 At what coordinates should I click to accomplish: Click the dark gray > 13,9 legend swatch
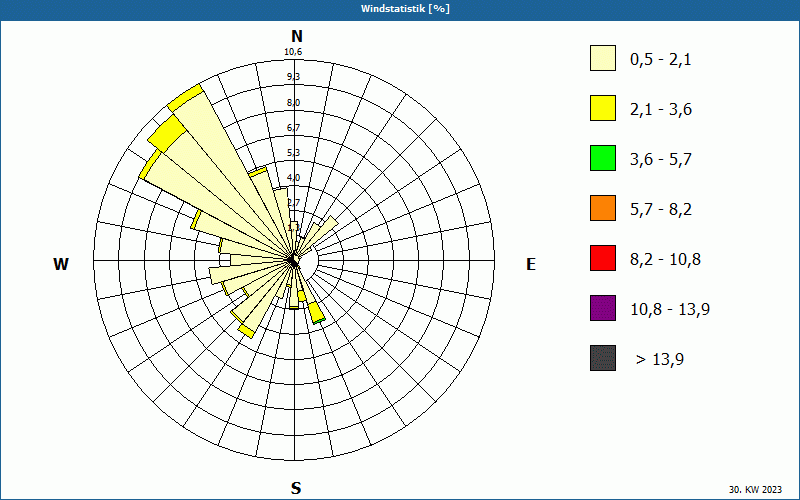603,358
